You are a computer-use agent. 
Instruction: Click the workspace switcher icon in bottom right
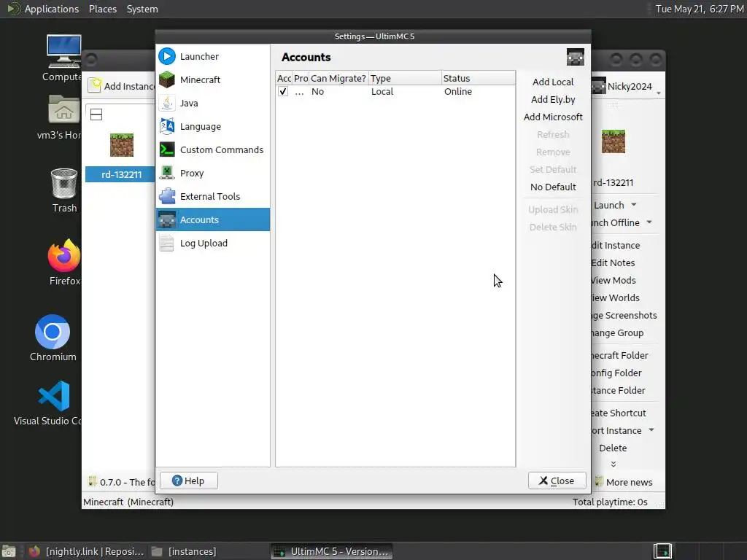(x=662, y=551)
